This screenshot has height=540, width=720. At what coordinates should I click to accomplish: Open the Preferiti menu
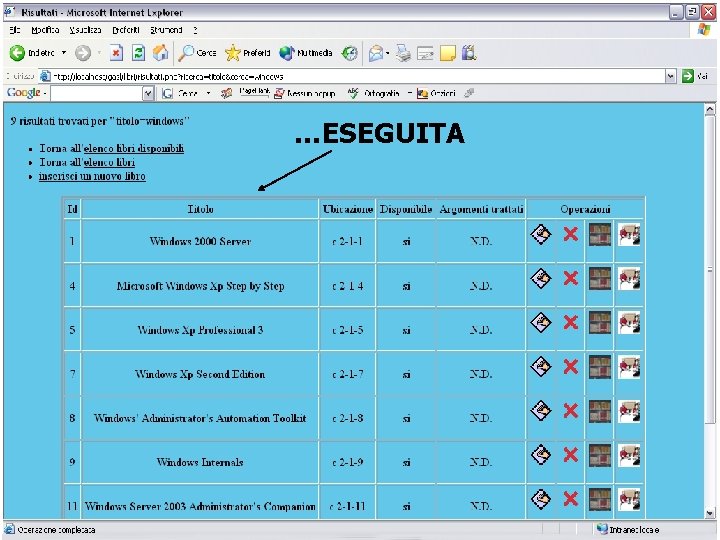[126, 30]
